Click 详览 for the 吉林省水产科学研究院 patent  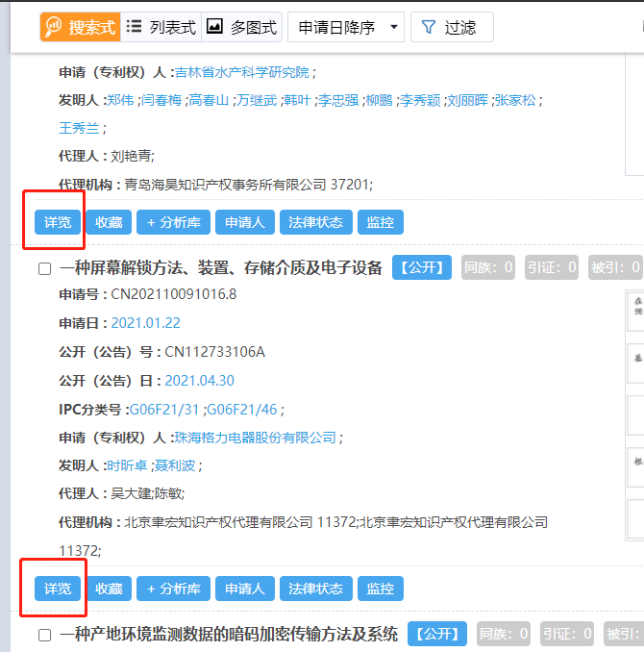[x=58, y=222]
